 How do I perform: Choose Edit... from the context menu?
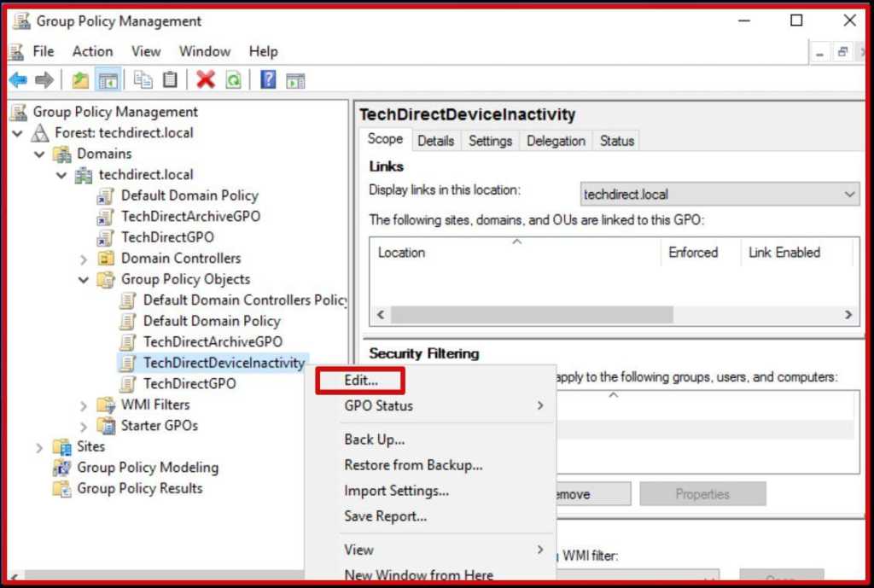coord(360,381)
